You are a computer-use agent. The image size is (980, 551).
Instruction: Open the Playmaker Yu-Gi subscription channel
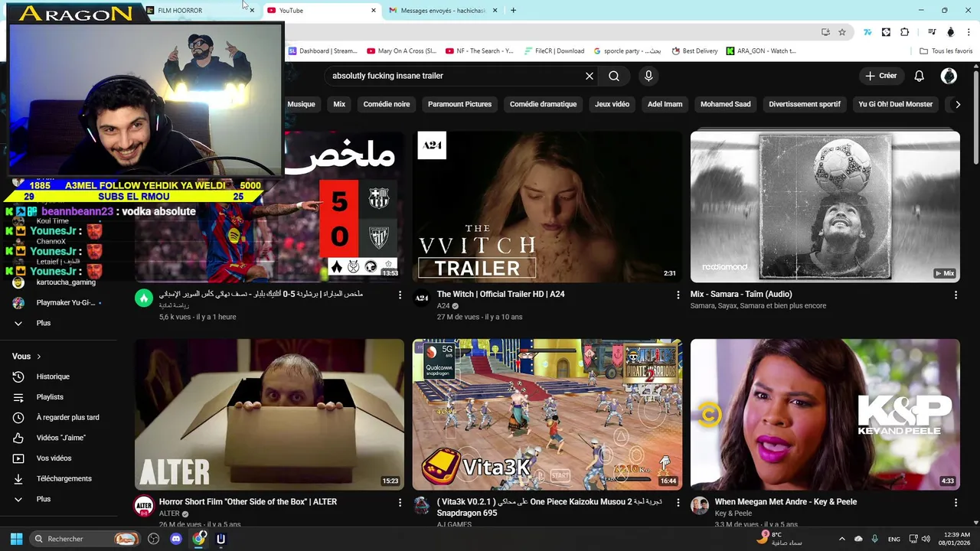[x=60, y=303]
